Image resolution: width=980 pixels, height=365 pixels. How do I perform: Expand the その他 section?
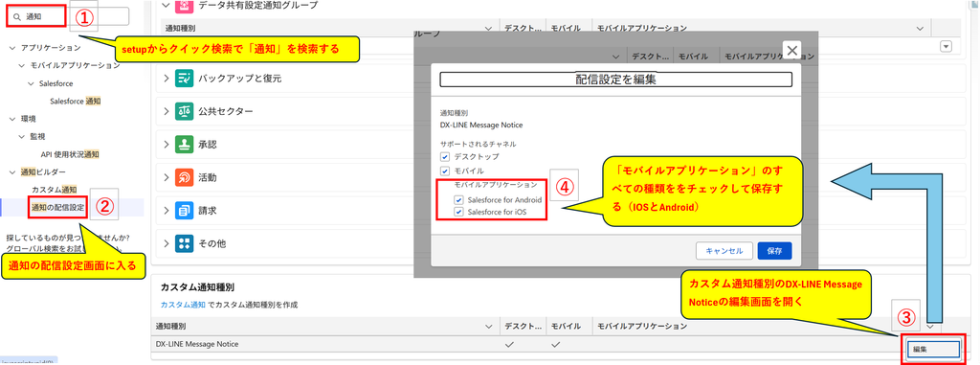pos(167,243)
